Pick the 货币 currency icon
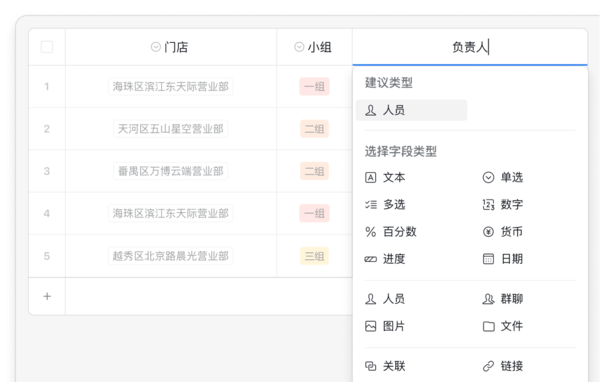 coord(488,232)
